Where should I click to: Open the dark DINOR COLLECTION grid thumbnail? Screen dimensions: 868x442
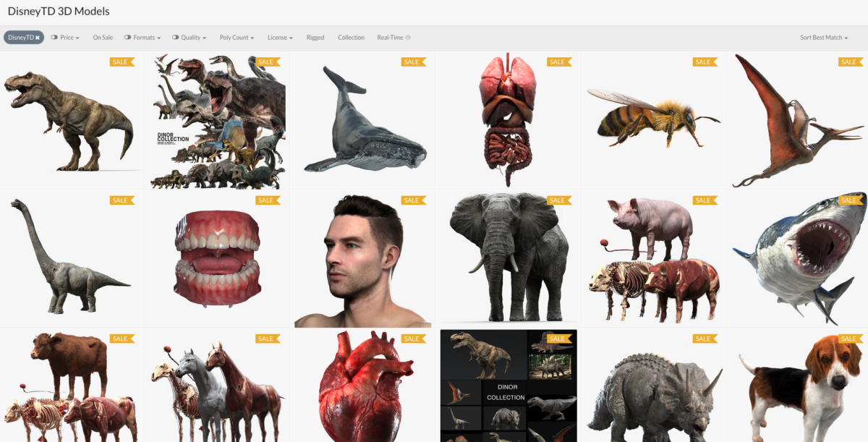click(509, 386)
